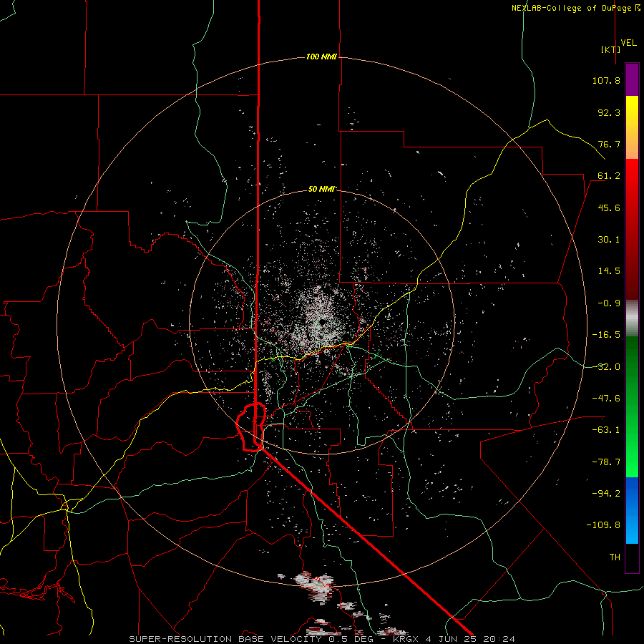Click the Super-Resolution Base Velocity caption
Viewport: 644px width, 644px height.
tap(321, 639)
